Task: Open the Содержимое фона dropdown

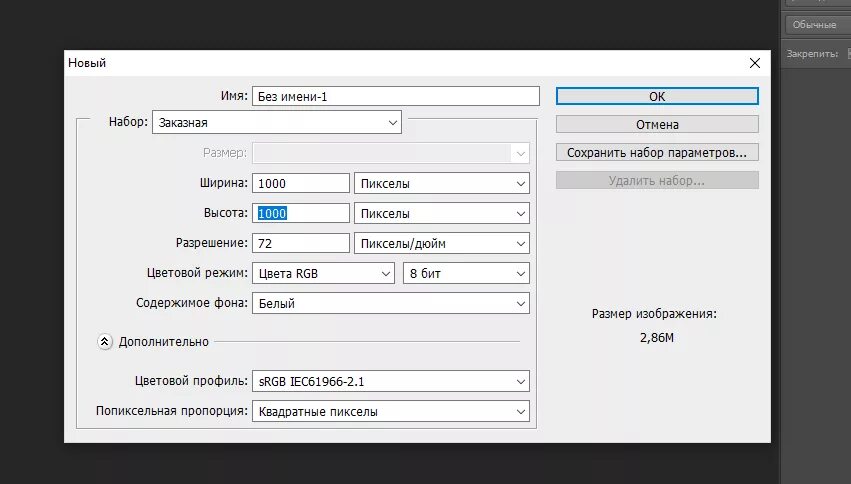Action: tap(391, 303)
